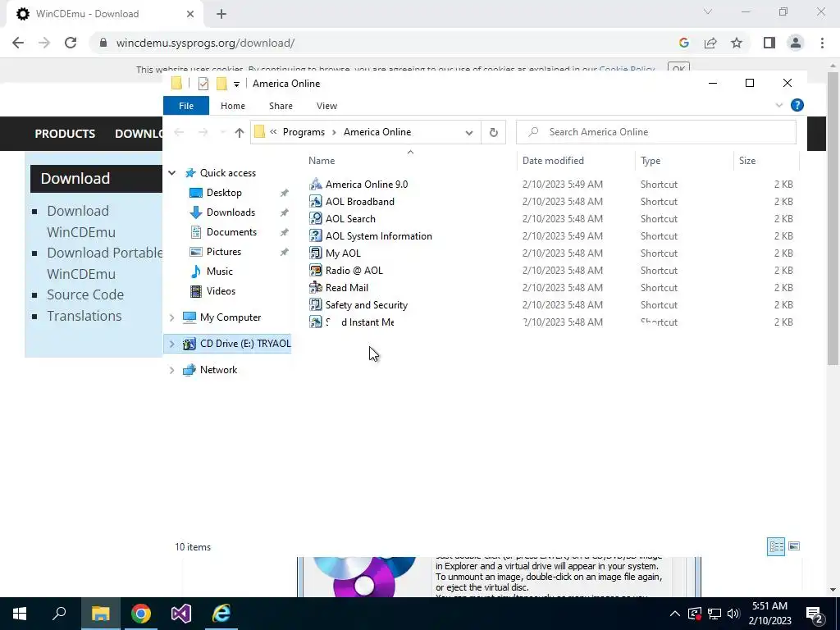Click the Explorer Help question mark icon
This screenshot has height=630, width=840.
click(x=797, y=105)
